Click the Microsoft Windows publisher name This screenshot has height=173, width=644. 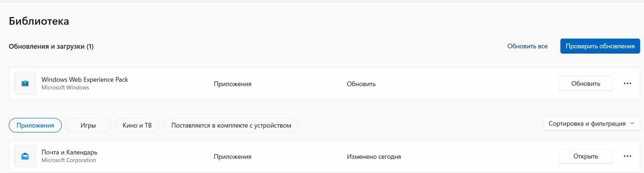coord(65,88)
